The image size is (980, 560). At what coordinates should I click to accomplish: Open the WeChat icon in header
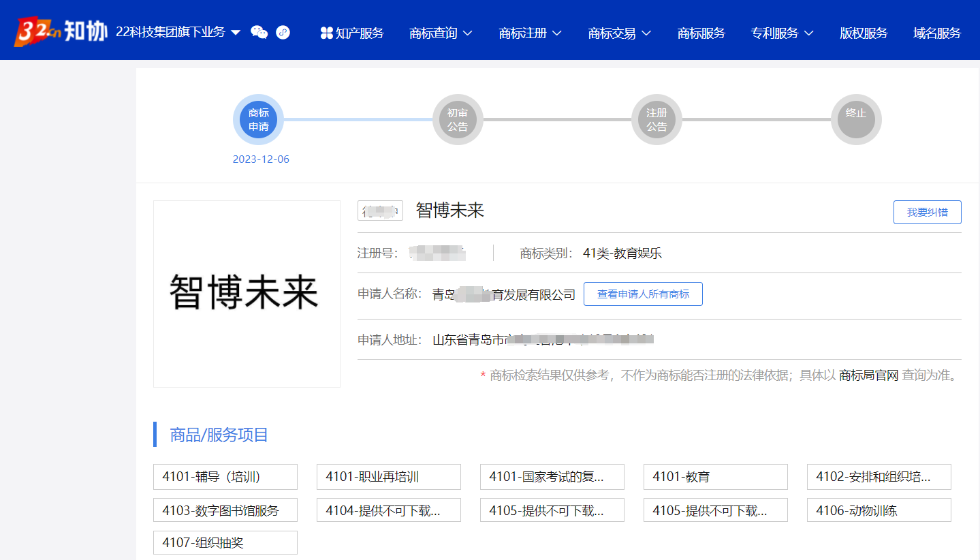(259, 32)
